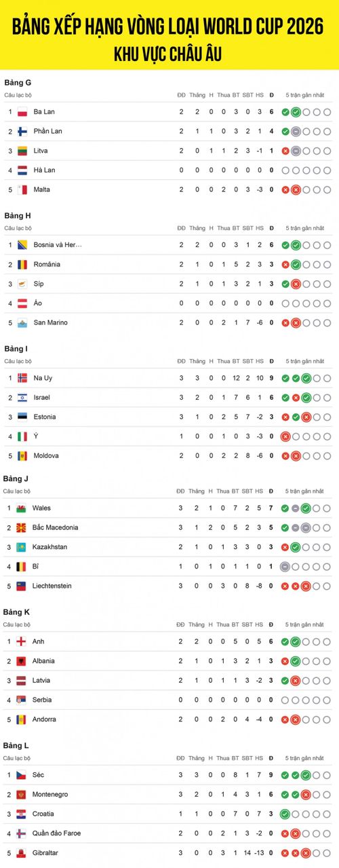Screen dimensions: 339x868
Task: Click the Wales dragon flag icon
Action: coord(22,508)
